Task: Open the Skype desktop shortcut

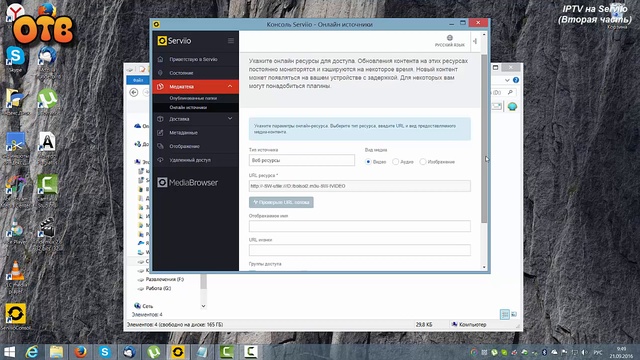Action: coord(16,59)
